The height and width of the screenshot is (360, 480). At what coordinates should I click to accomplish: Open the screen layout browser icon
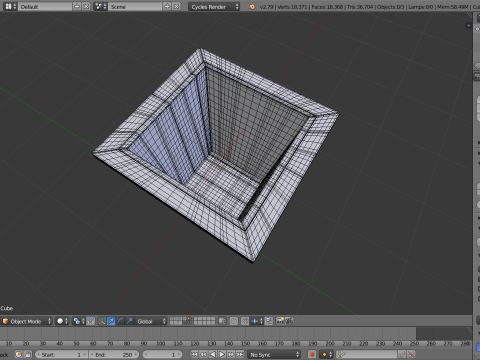click(x=10, y=6)
